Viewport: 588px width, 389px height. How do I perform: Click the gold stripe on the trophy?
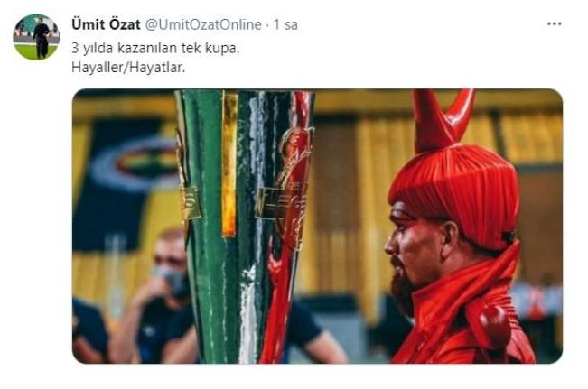click(229, 165)
